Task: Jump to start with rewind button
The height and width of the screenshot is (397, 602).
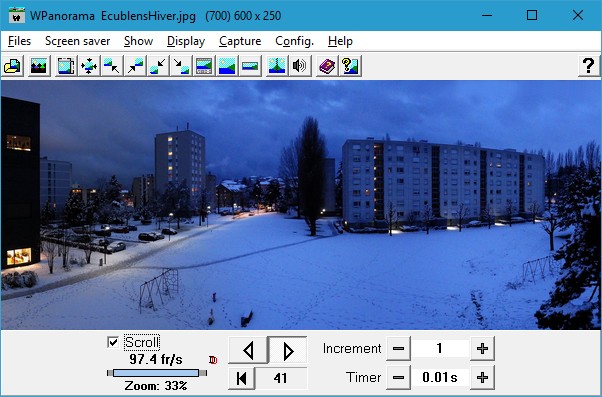Action: pyautogui.click(x=241, y=378)
